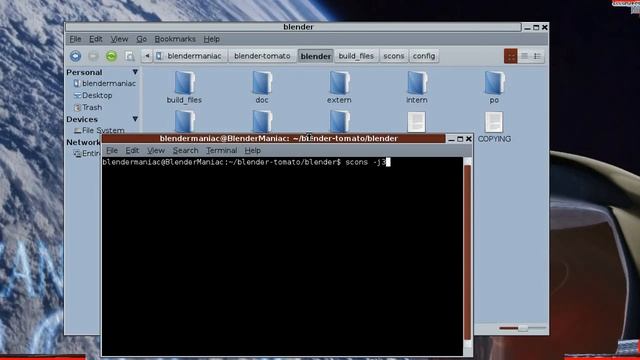Image resolution: width=640 pixels, height=360 pixels.
Task: Select folder below doc in second row
Action: [262, 121]
